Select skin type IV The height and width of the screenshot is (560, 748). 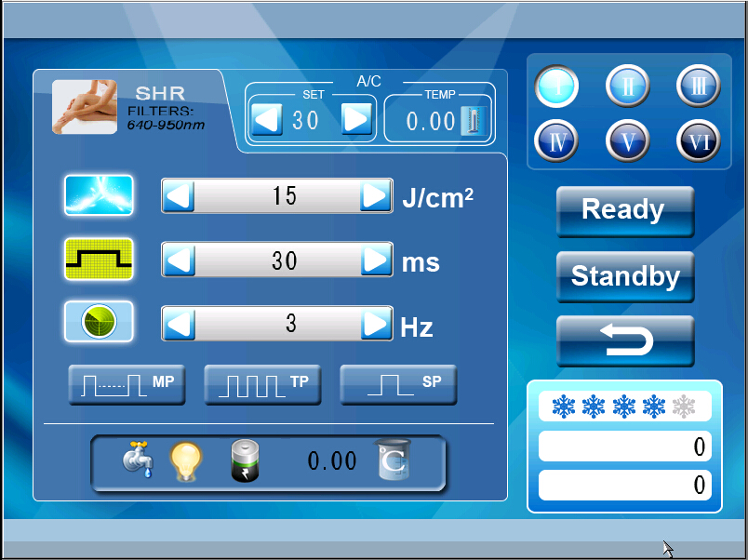coord(556,142)
